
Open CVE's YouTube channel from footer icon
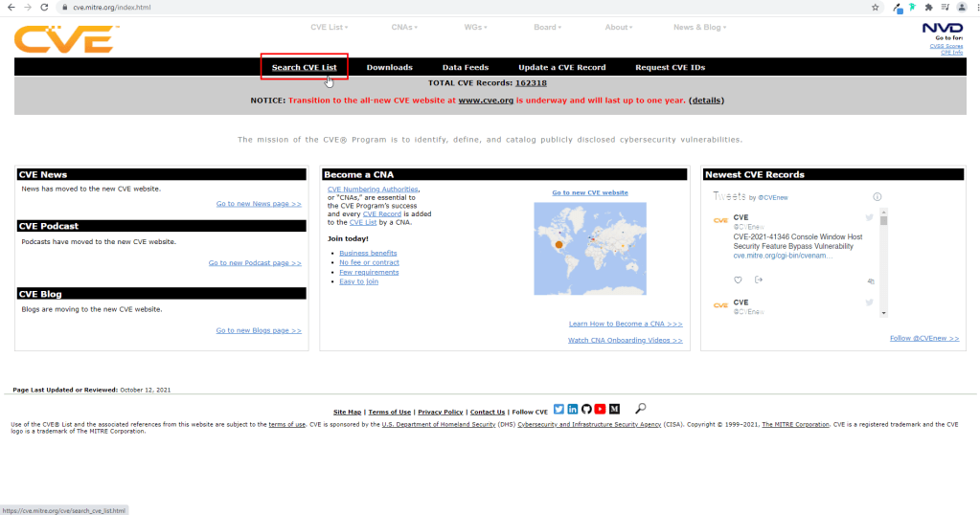pos(601,410)
